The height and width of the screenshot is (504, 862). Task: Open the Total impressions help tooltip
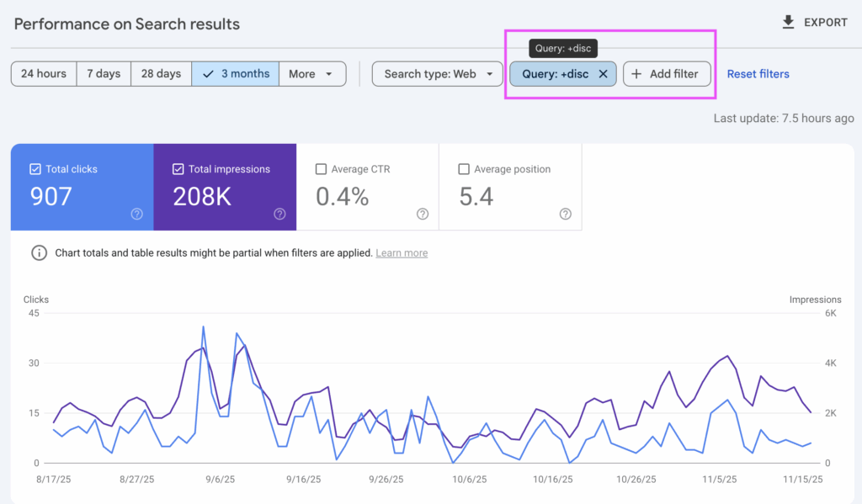point(279,215)
